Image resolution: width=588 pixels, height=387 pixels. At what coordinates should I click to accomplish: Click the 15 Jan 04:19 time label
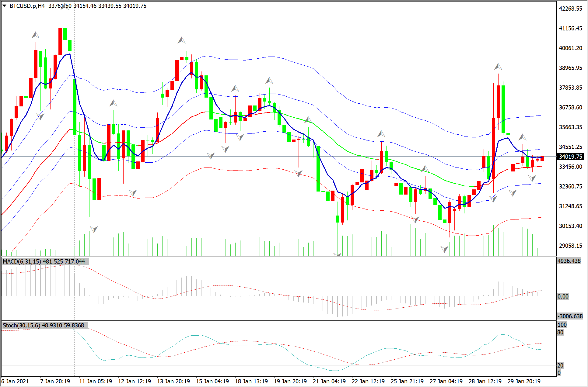pos(212,381)
